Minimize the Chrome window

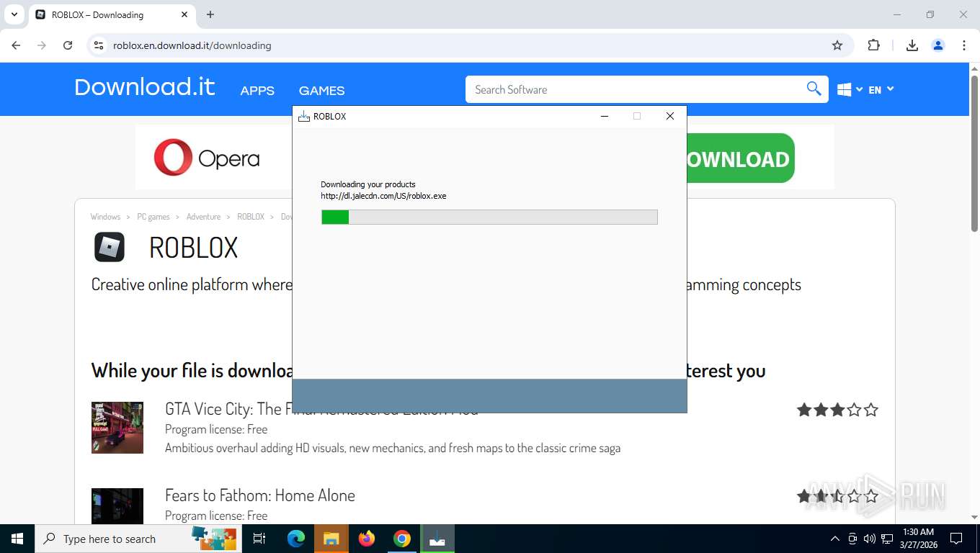[897, 14]
